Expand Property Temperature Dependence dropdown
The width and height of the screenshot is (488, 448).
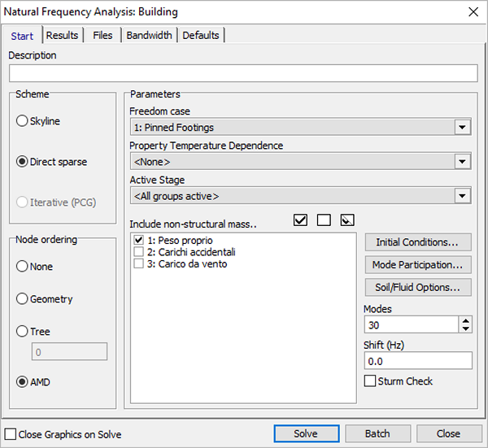pos(463,162)
